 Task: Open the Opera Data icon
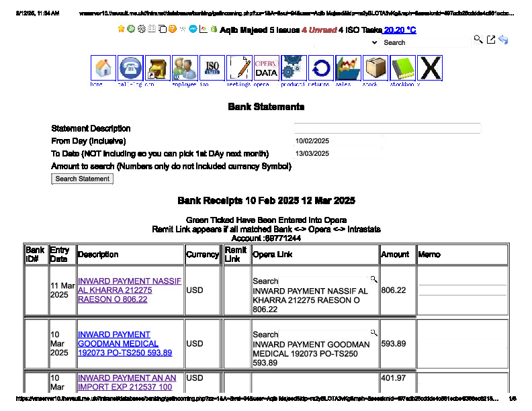(x=266, y=68)
